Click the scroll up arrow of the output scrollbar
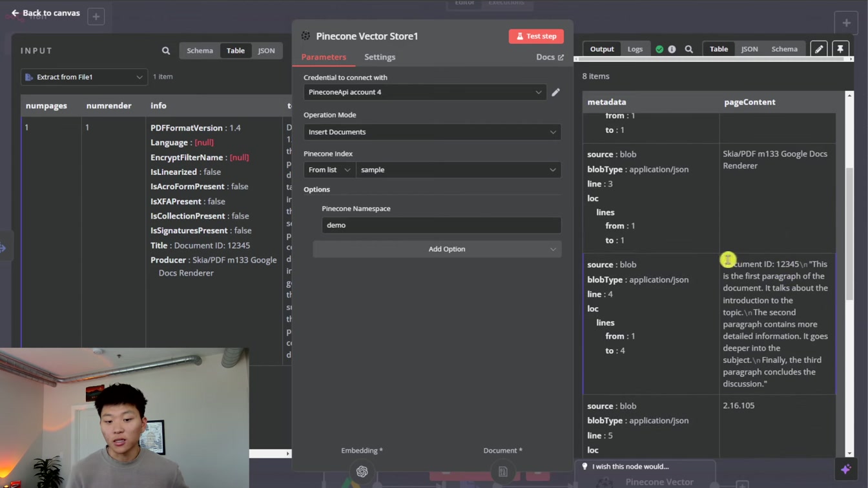Viewport: 868px width, 488px height. (x=849, y=96)
